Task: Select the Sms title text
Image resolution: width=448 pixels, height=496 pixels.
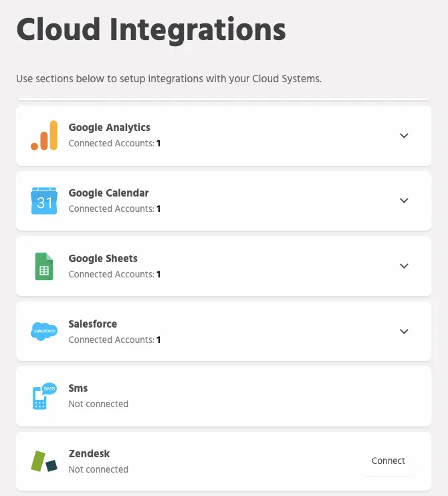Action: pos(78,388)
